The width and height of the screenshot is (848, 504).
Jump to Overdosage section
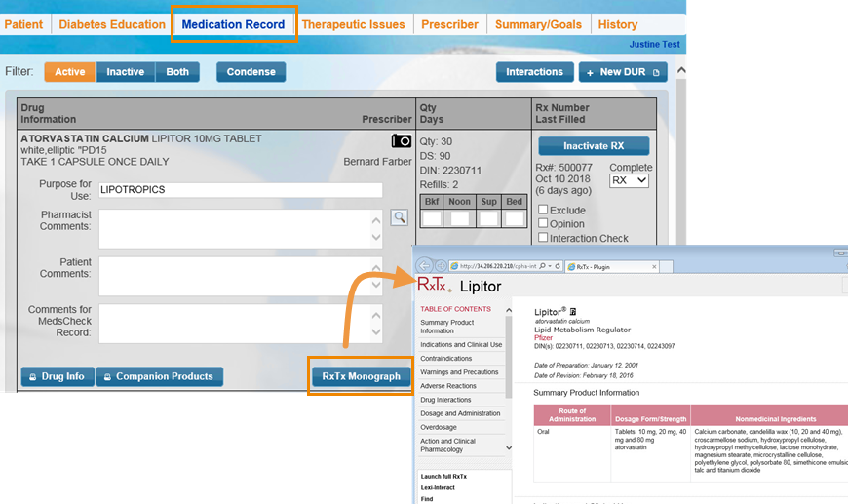(439, 427)
